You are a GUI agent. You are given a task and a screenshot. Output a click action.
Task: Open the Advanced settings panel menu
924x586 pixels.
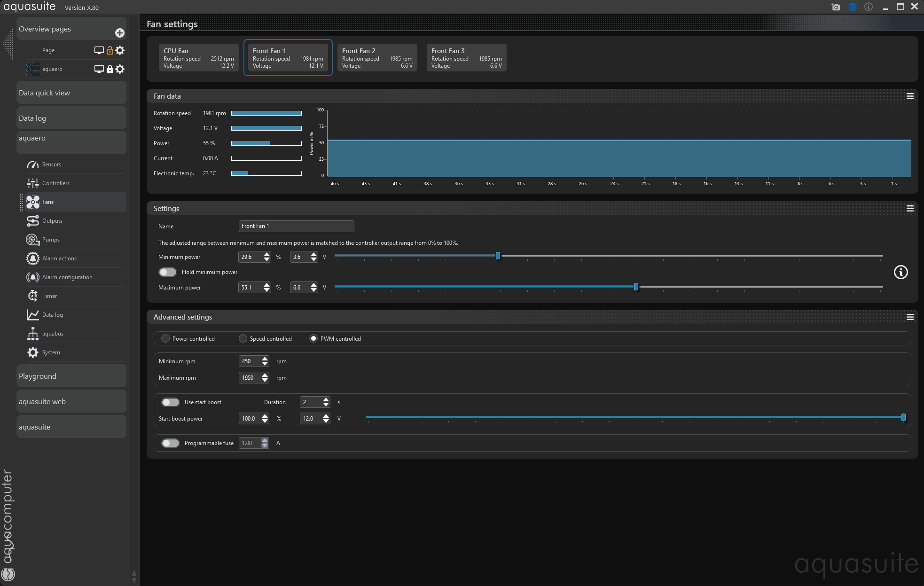910,317
